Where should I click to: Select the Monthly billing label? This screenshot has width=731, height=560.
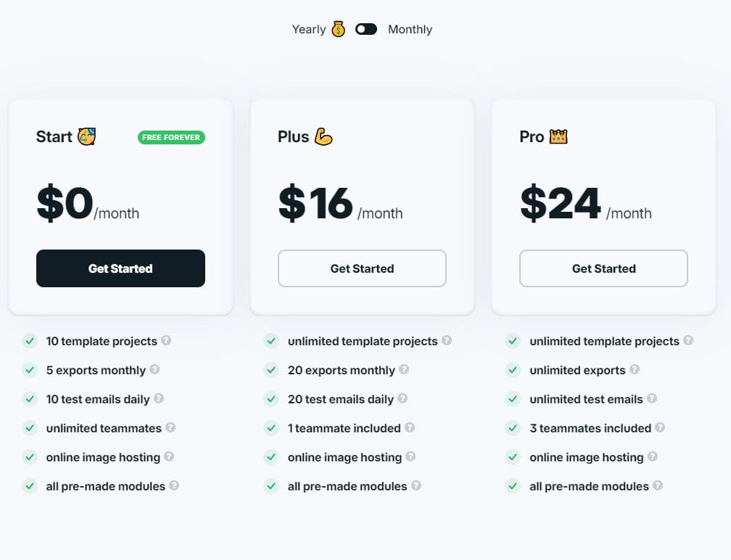pyautogui.click(x=410, y=29)
